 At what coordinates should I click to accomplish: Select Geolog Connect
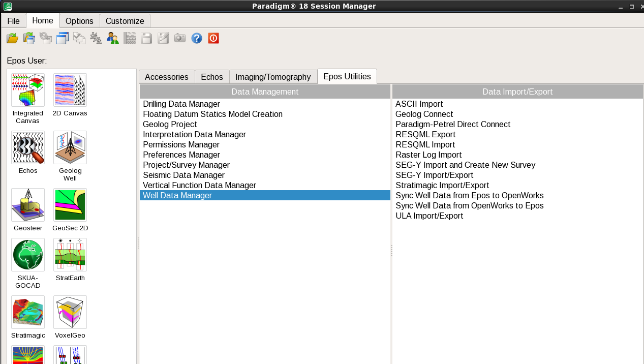point(517,114)
